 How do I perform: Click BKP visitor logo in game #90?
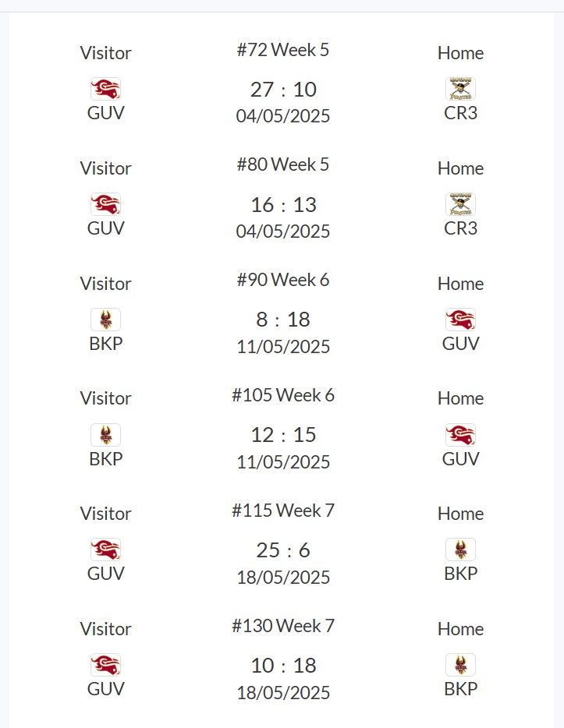click(x=105, y=320)
